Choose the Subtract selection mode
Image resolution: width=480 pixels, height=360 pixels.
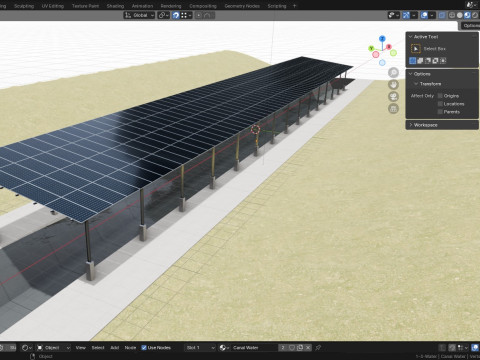point(428,61)
